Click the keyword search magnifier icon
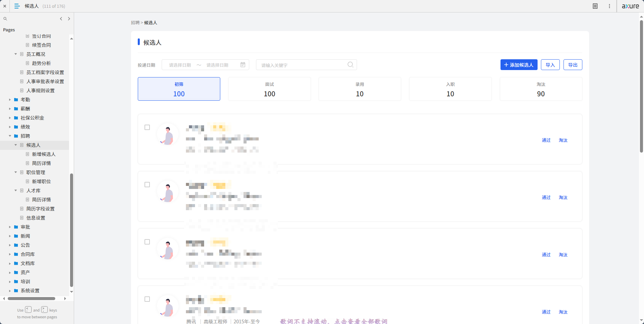This screenshot has height=324, width=644. (x=350, y=65)
